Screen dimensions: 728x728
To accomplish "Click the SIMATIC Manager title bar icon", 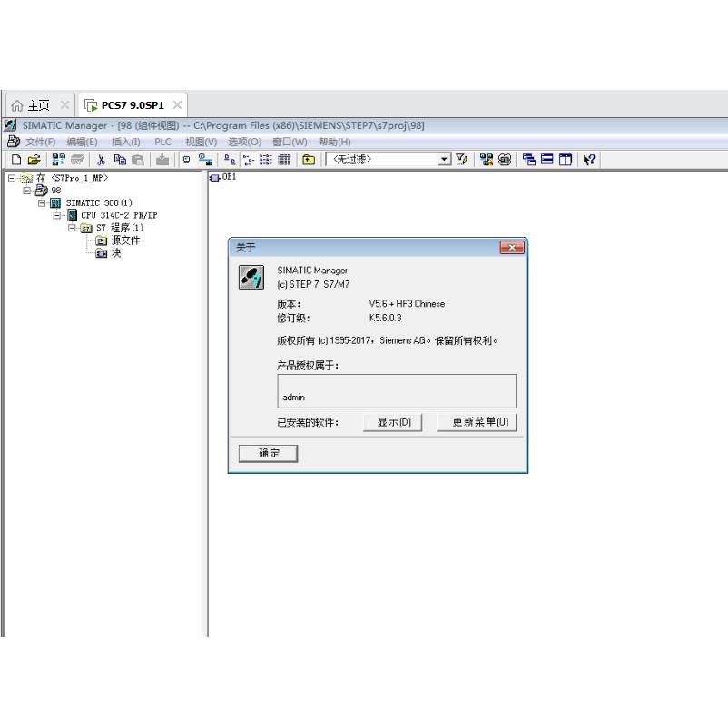I will [11, 125].
